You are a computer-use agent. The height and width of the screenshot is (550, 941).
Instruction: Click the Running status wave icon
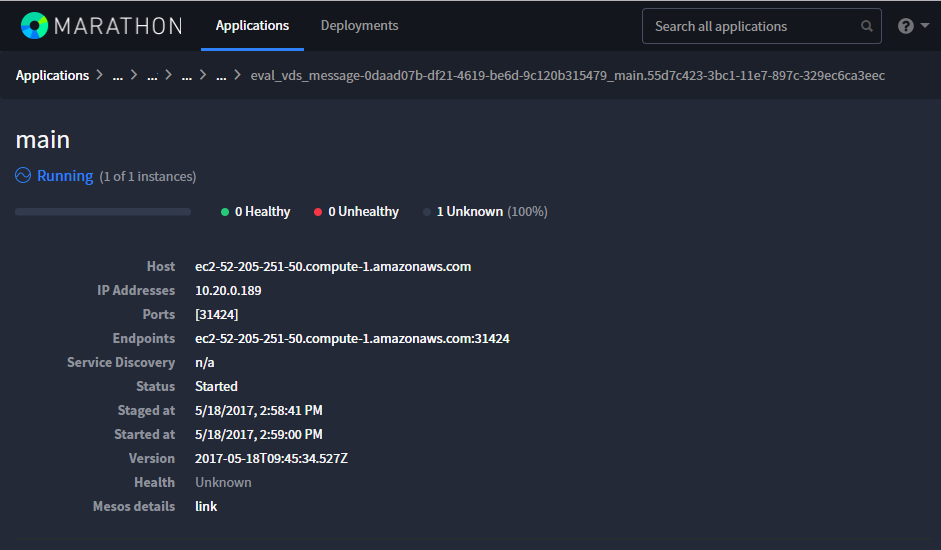[x=23, y=175]
